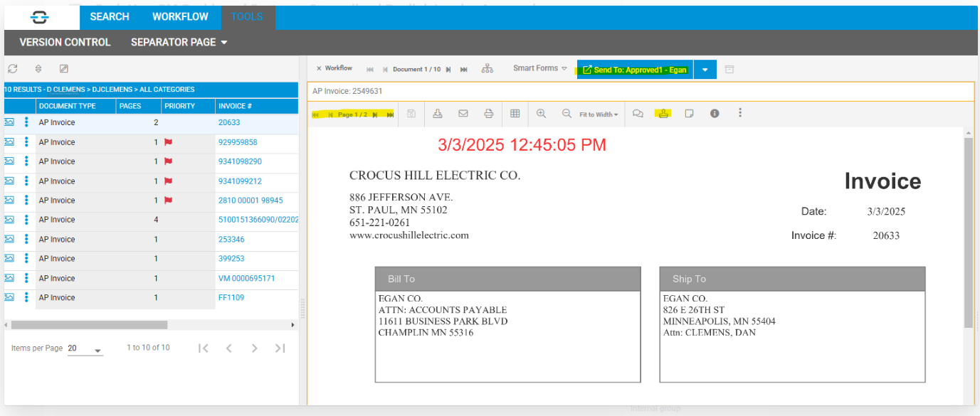Image resolution: width=980 pixels, height=416 pixels.
Task: Close the Workflow panel with X
Action: [319, 68]
